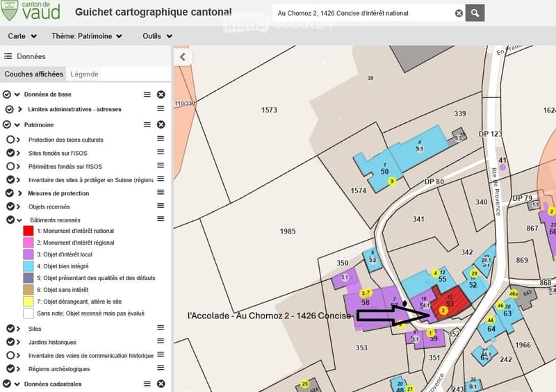Viewport: 556px width, 392px height.
Task: Enable Inventaire des voies de communication historique
Action: [x=10, y=355]
